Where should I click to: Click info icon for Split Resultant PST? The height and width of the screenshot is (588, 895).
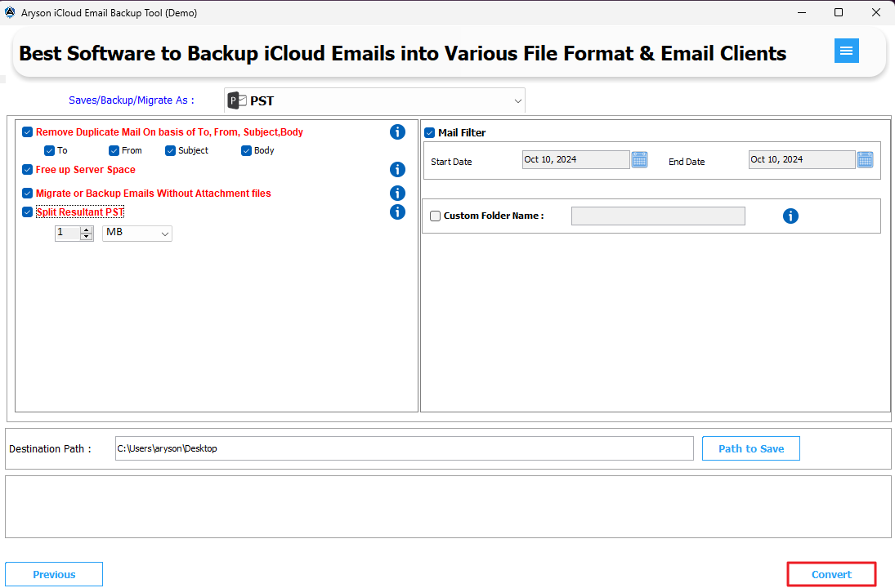tap(397, 212)
